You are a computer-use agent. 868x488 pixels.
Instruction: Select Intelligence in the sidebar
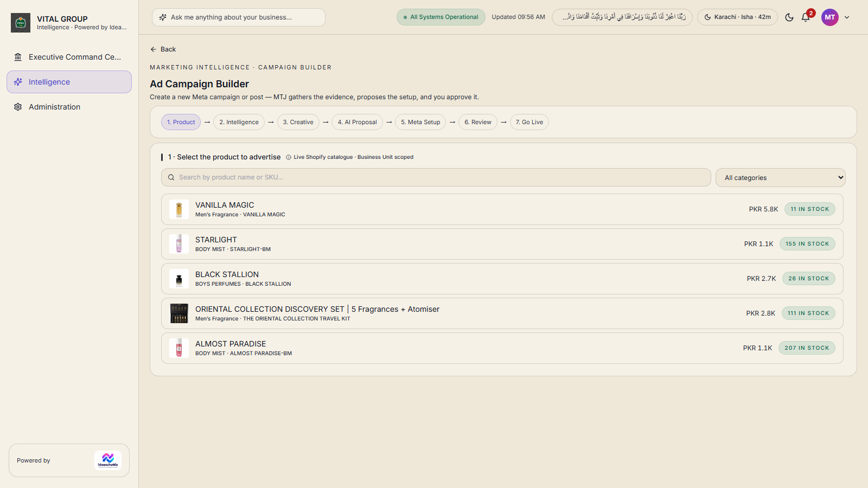(69, 82)
